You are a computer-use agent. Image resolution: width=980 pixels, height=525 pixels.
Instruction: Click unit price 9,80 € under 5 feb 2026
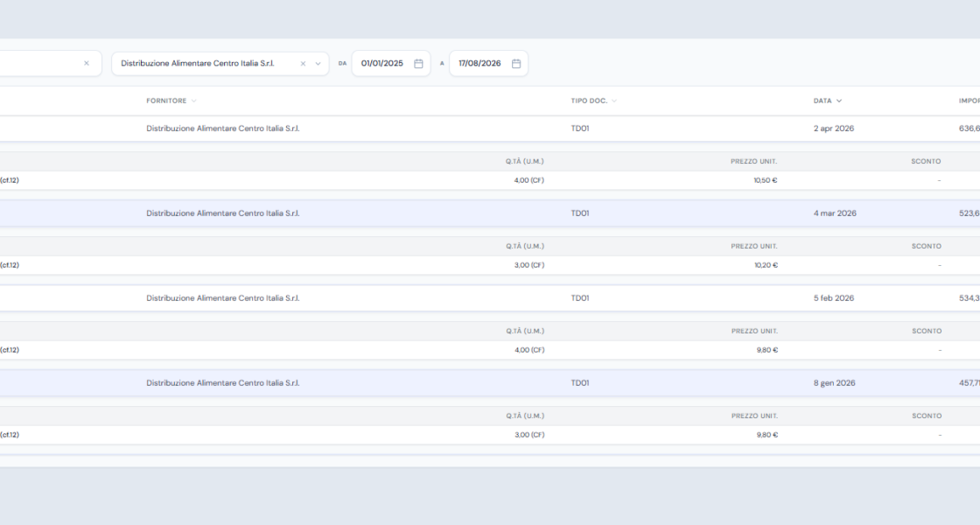tap(767, 350)
